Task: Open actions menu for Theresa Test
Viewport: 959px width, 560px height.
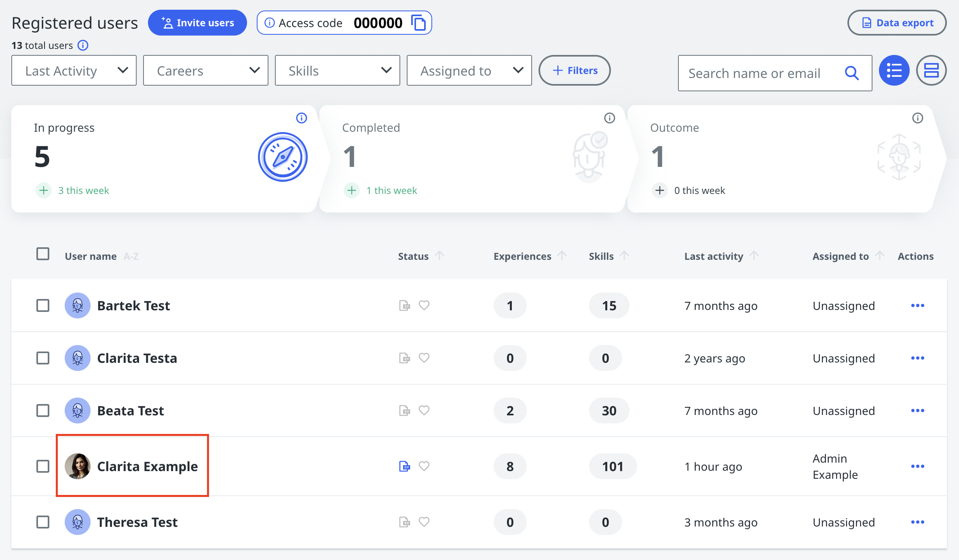Action: point(917,522)
